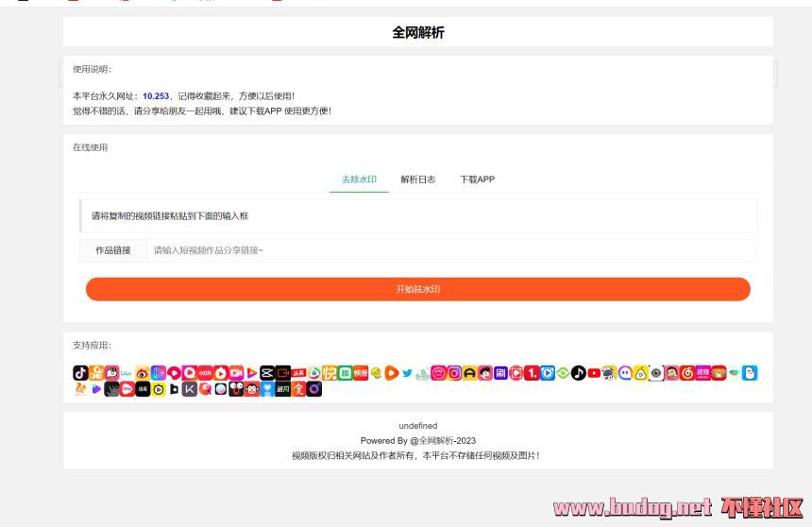
Task: Click the Instagram camera icon
Action: coord(454,373)
